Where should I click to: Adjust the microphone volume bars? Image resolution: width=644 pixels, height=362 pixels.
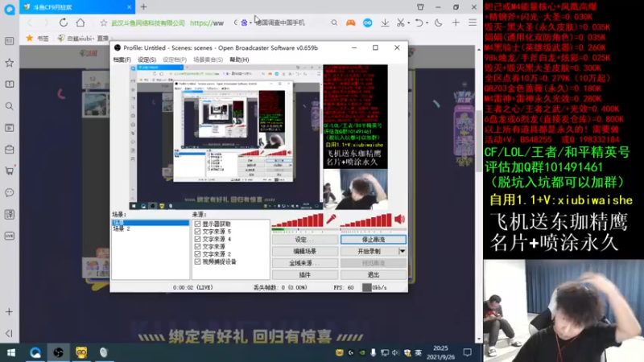point(297,220)
